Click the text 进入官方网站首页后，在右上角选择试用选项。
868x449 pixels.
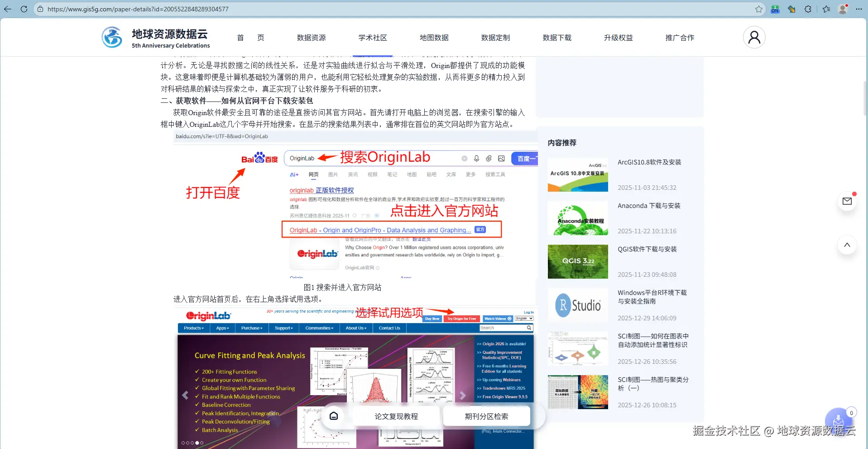point(249,299)
